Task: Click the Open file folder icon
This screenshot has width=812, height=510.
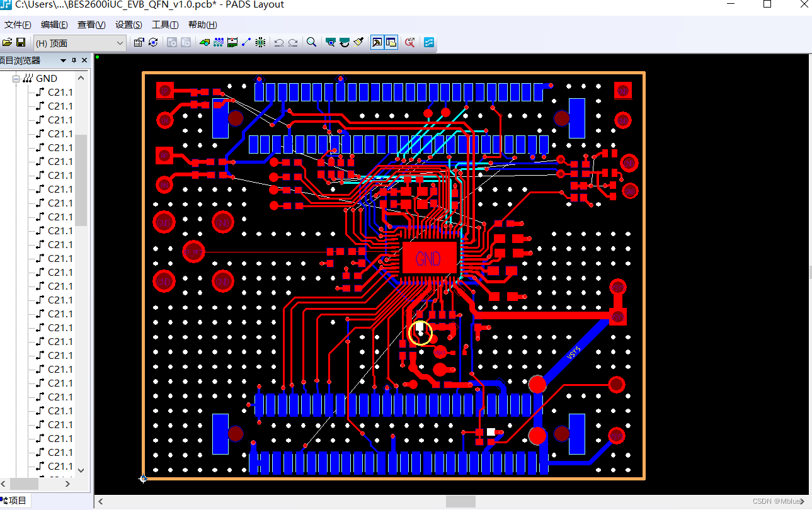Action: [7, 42]
